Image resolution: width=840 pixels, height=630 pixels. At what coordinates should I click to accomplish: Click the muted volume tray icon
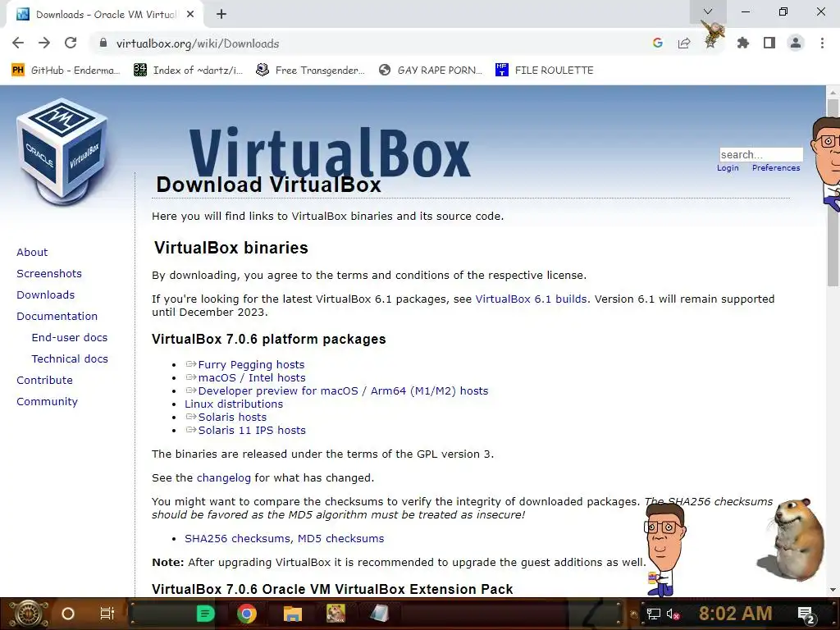673,614
